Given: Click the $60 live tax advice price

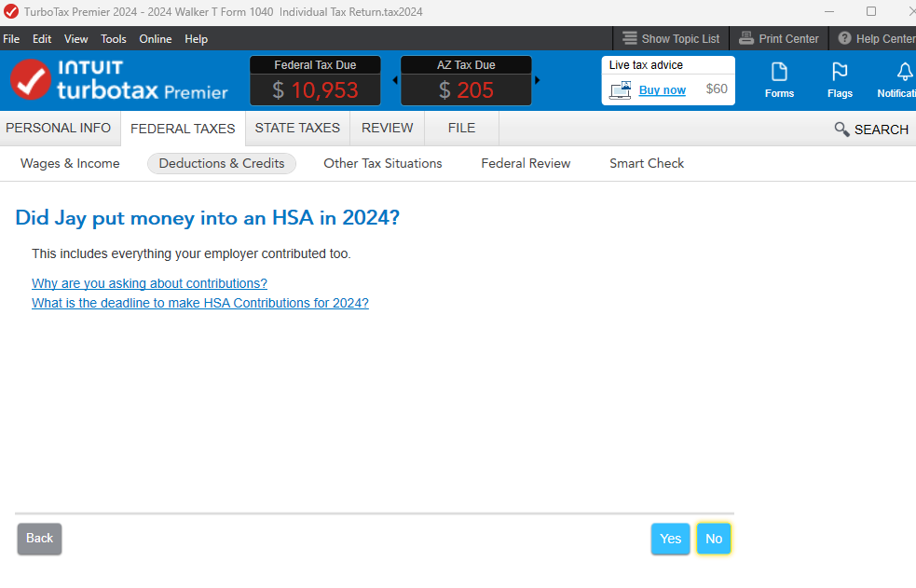Looking at the screenshot, I should [x=717, y=89].
